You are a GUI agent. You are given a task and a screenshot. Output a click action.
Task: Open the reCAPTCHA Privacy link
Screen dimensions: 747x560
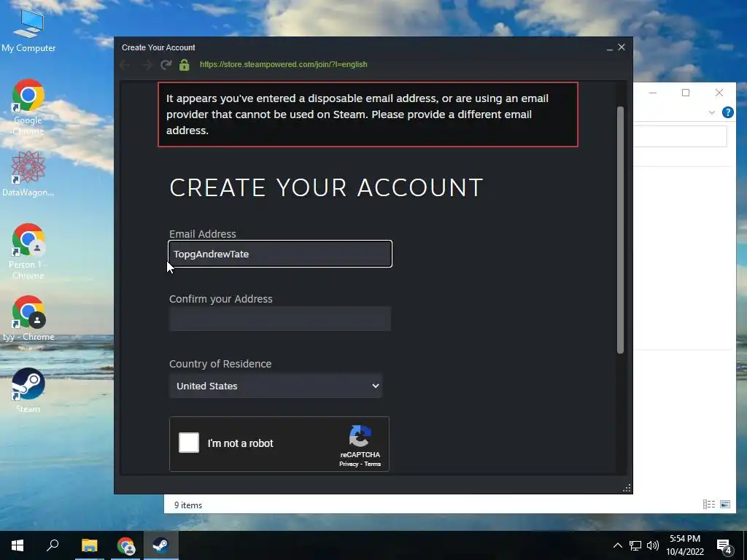pos(348,464)
